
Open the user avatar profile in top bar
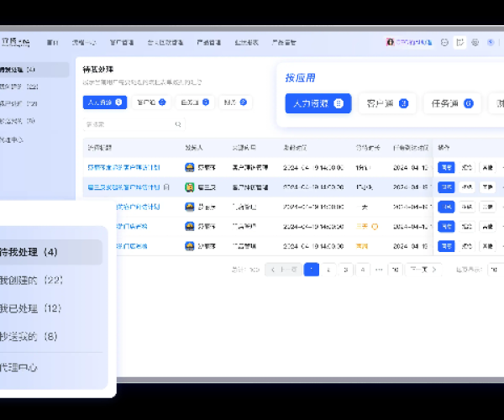[x=391, y=42]
